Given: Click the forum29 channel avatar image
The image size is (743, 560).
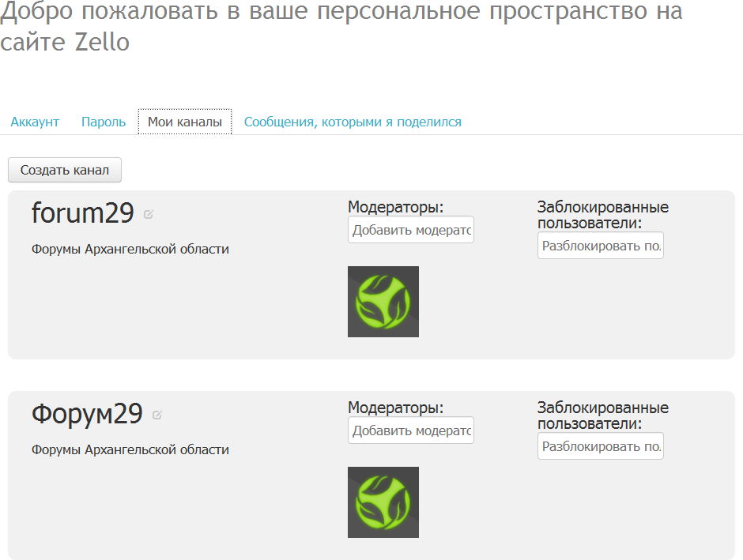Looking at the screenshot, I should coord(383,302).
